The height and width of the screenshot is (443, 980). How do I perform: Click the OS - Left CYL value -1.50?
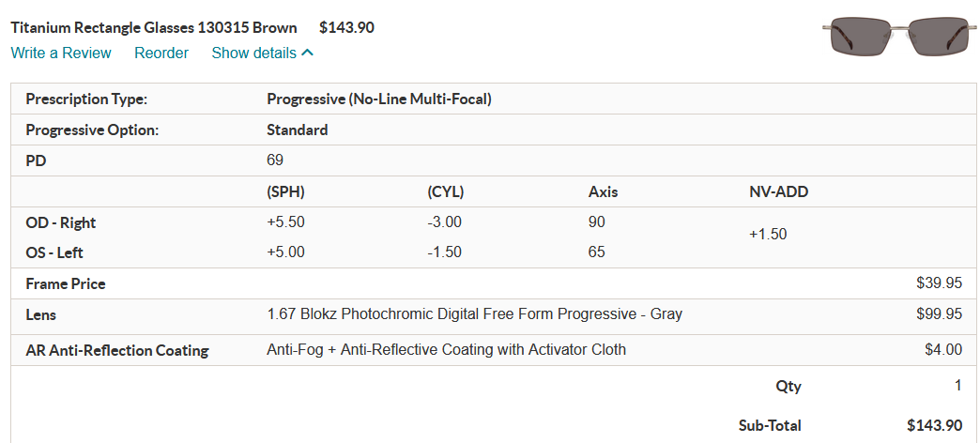click(x=445, y=252)
